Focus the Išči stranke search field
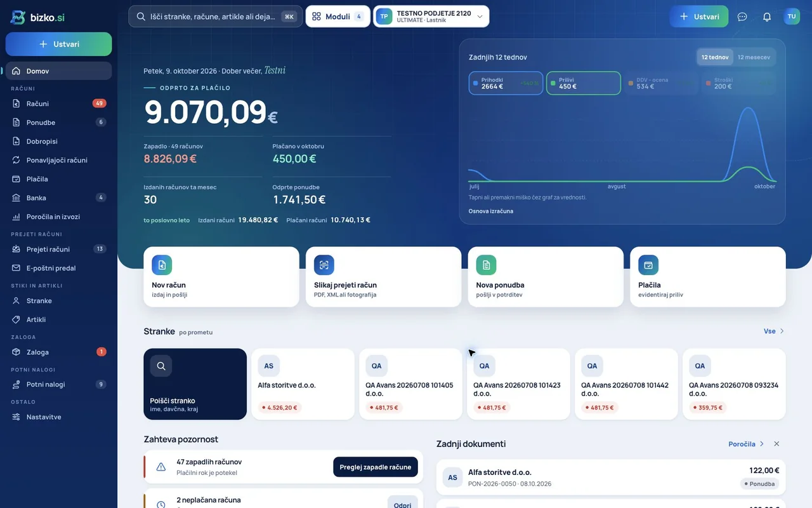This screenshot has width=812, height=508. pyautogui.click(x=216, y=17)
